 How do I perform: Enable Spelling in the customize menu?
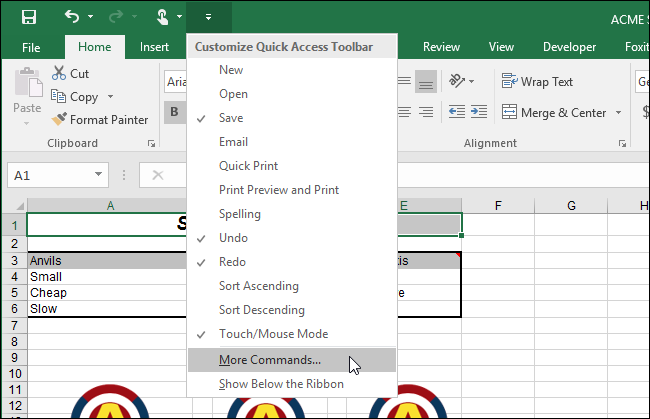pyautogui.click(x=292, y=214)
